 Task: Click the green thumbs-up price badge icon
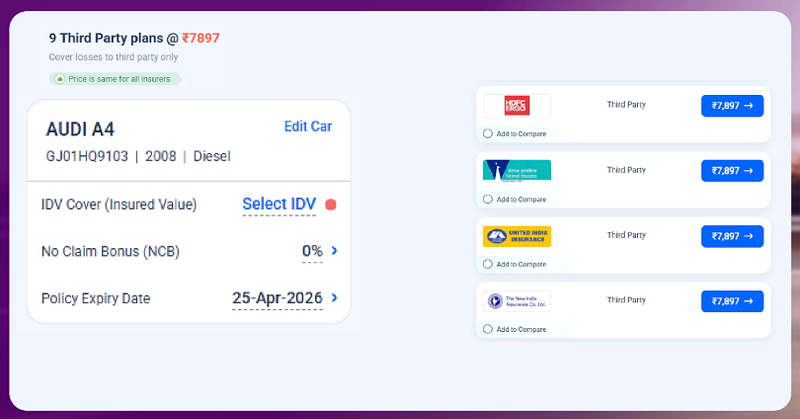60,79
